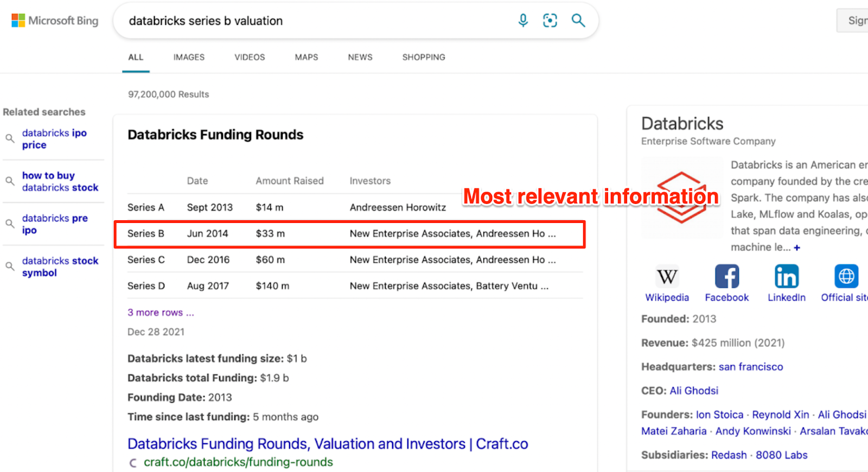Switch to the ALL results tab
868x472 pixels.
[136, 57]
